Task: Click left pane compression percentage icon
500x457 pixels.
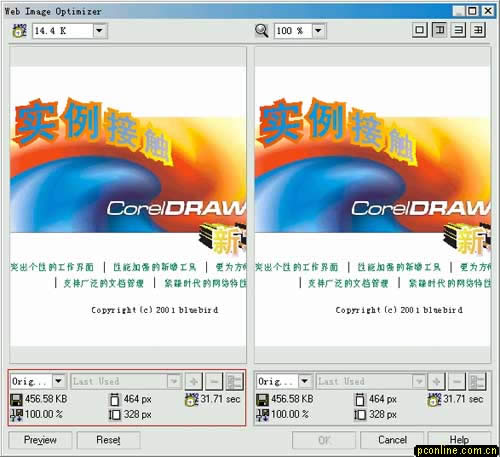Action: point(17,415)
